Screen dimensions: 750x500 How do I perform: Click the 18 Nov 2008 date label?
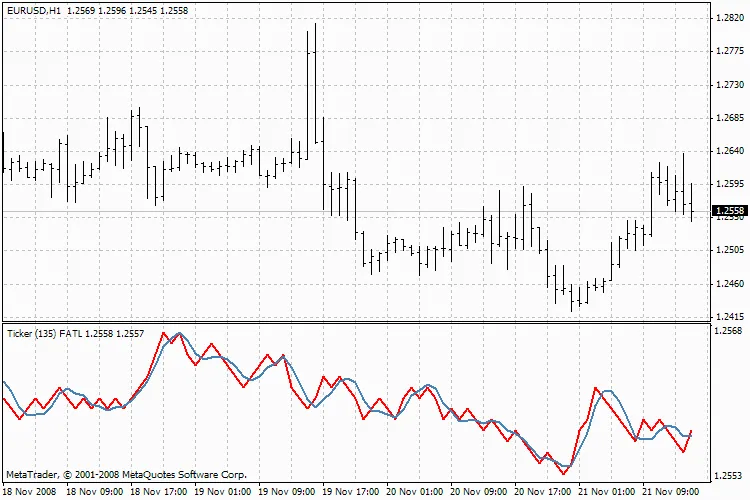click(x=27, y=492)
